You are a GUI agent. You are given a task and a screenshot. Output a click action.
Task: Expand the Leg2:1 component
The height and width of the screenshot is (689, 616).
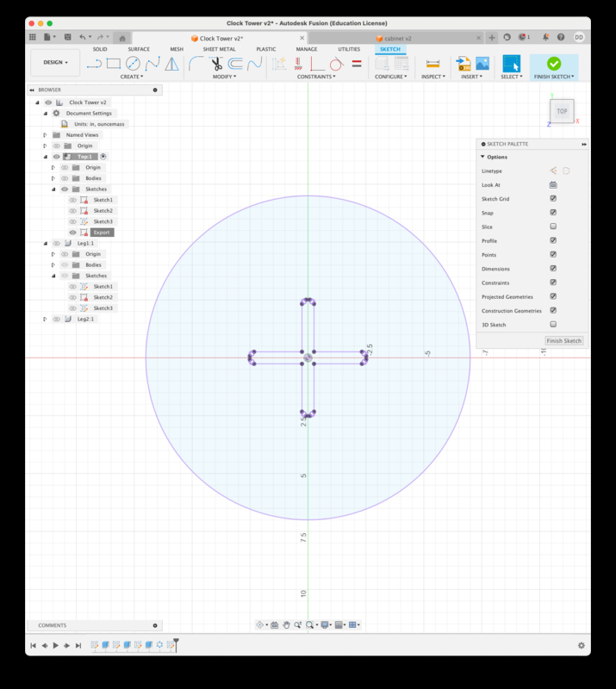point(45,319)
